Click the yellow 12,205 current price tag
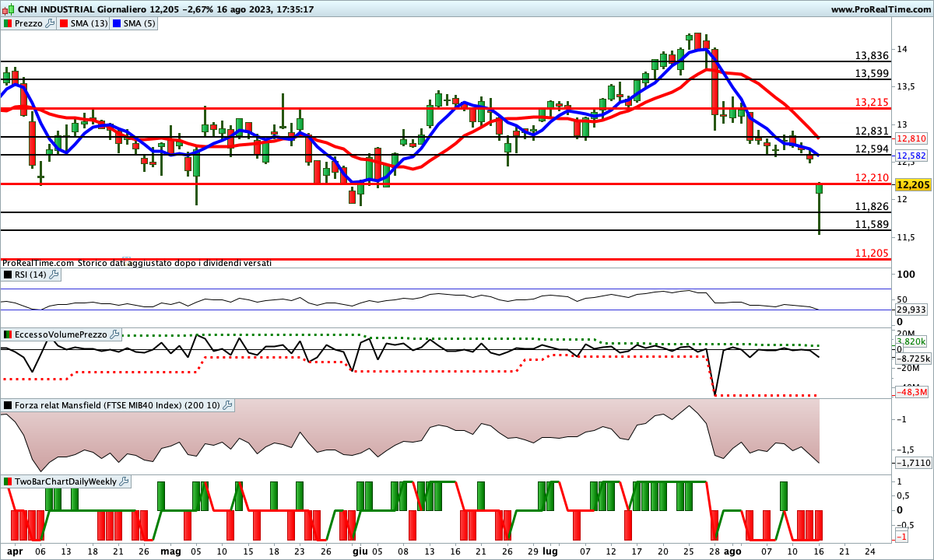The width and height of the screenshot is (934, 560). click(x=912, y=185)
